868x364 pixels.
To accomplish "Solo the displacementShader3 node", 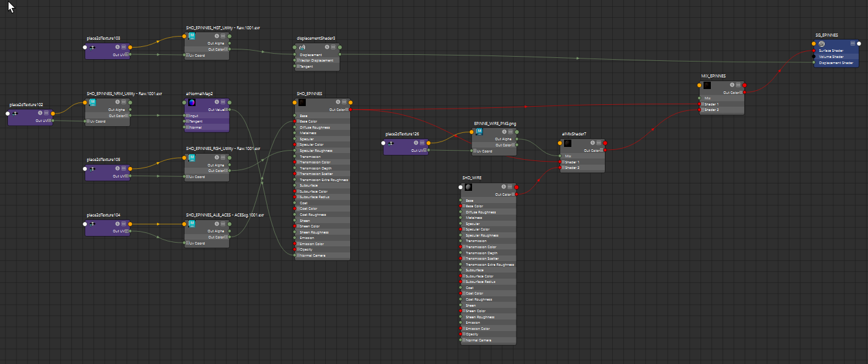I will tap(326, 47).
